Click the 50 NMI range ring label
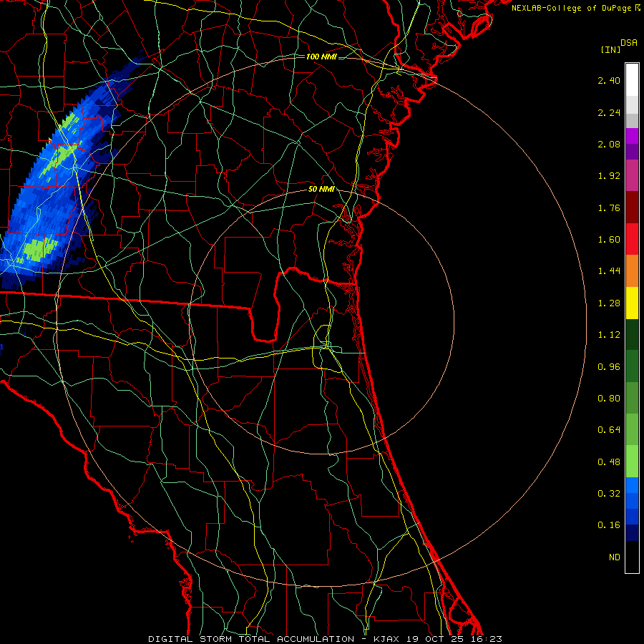Image resolution: width=644 pixels, height=644 pixels. coord(321,190)
